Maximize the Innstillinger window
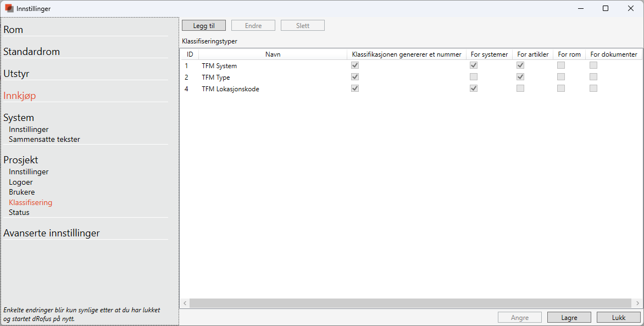 (x=605, y=8)
